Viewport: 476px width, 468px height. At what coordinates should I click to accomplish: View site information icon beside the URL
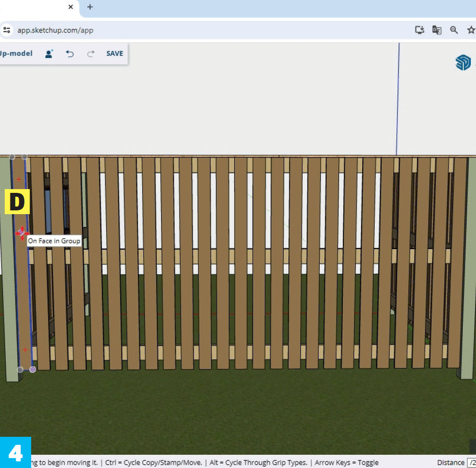coord(7,30)
